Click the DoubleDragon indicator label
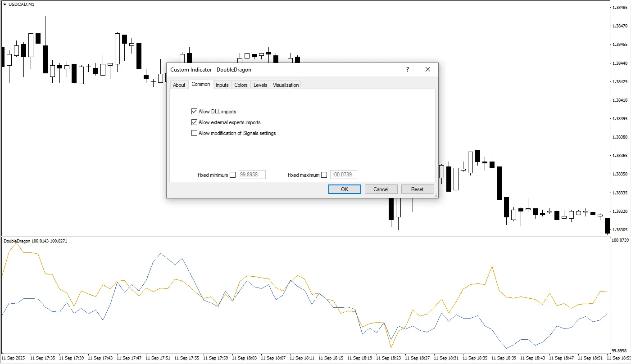 click(17, 241)
